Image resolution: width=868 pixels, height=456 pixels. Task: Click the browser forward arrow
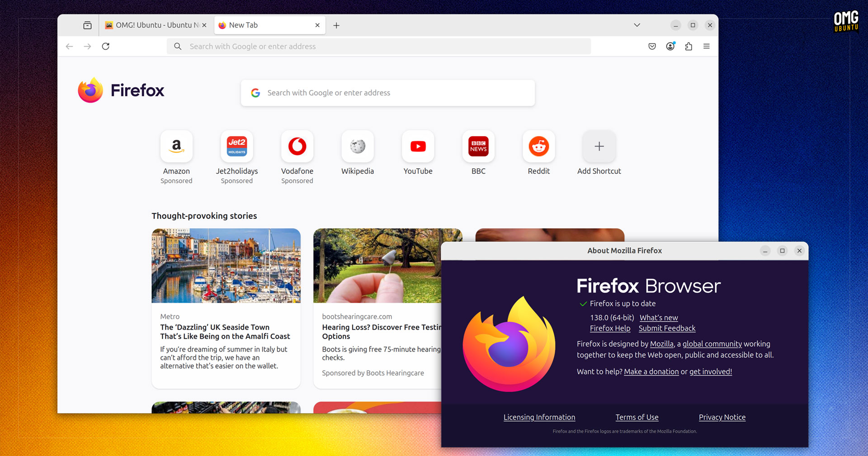[x=87, y=46]
